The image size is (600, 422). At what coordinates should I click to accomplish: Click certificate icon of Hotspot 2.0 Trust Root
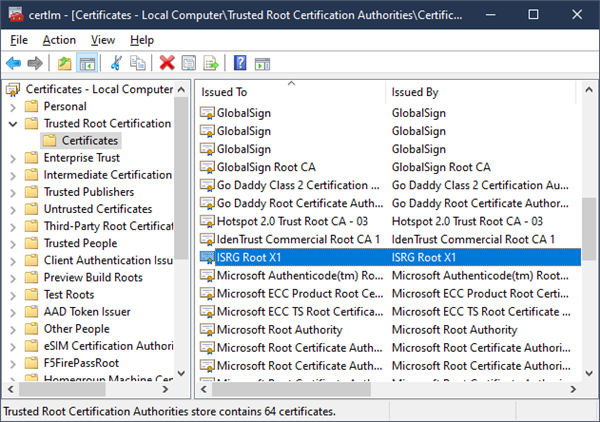pyautogui.click(x=207, y=222)
